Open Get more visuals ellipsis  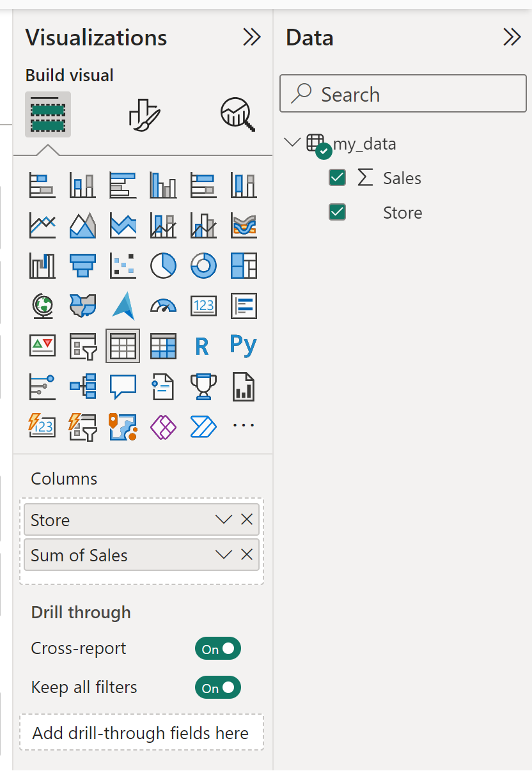coord(244,426)
